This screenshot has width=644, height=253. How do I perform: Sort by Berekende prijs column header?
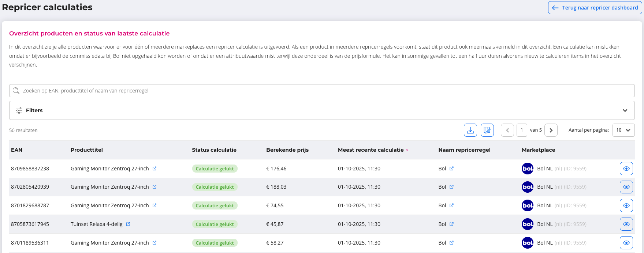point(287,150)
